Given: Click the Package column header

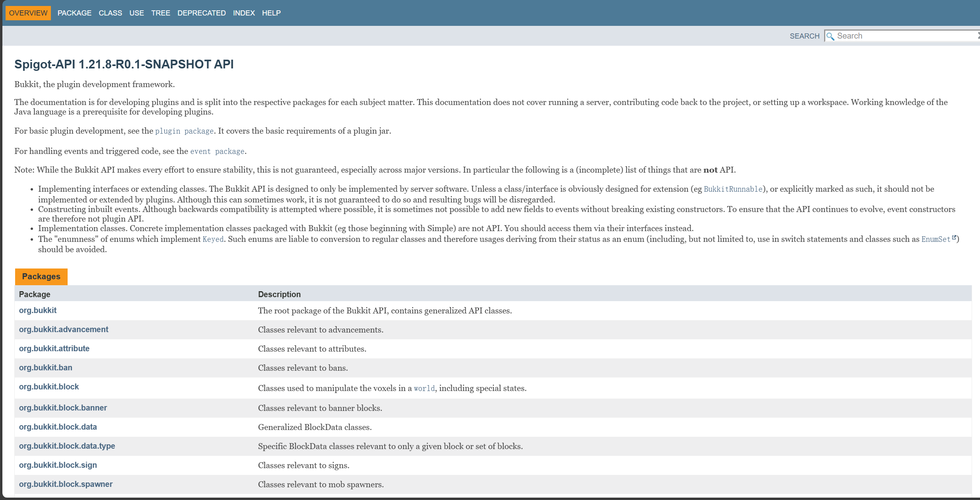Looking at the screenshot, I should pyautogui.click(x=35, y=294).
